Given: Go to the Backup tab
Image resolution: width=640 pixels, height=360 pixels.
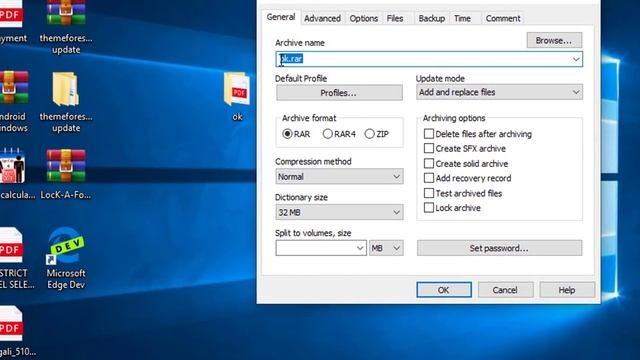Looking at the screenshot, I should pyautogui.click(x=431, y=18).
